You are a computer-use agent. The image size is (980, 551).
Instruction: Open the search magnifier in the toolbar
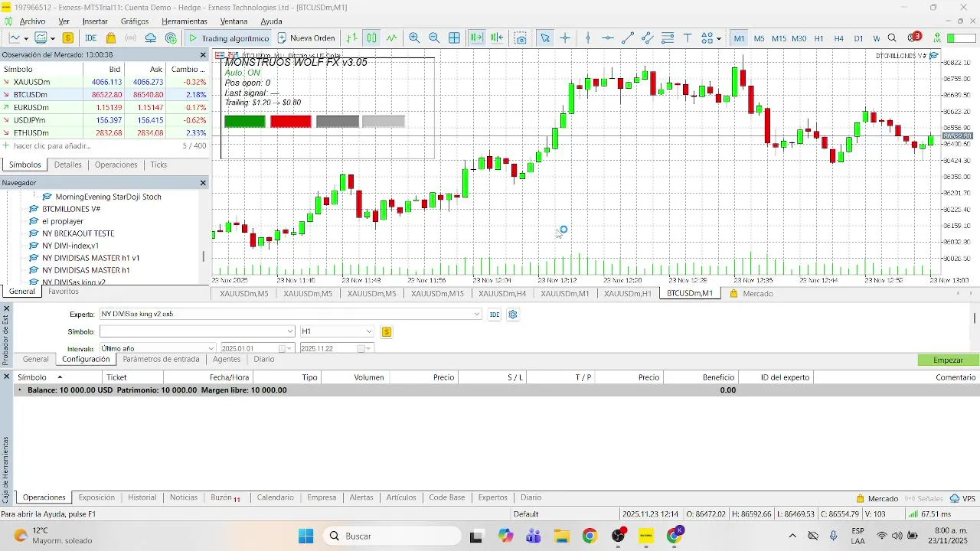click(893, 37)
